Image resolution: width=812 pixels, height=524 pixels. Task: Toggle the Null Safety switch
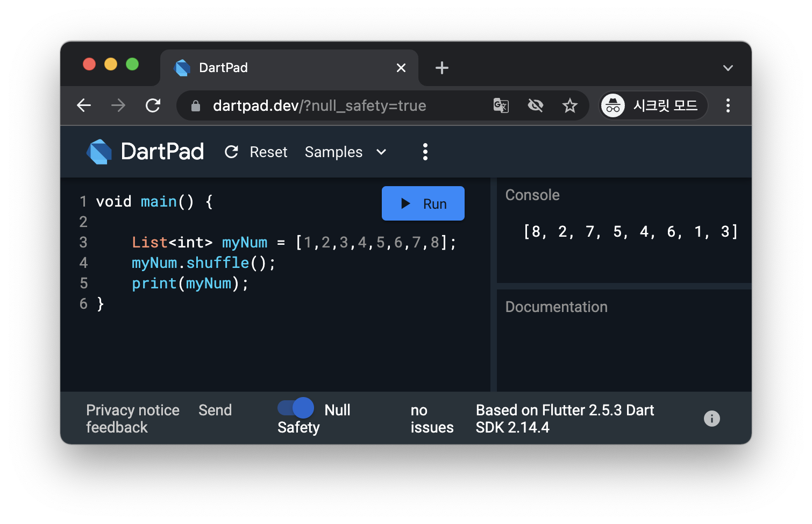coord(296,408)
